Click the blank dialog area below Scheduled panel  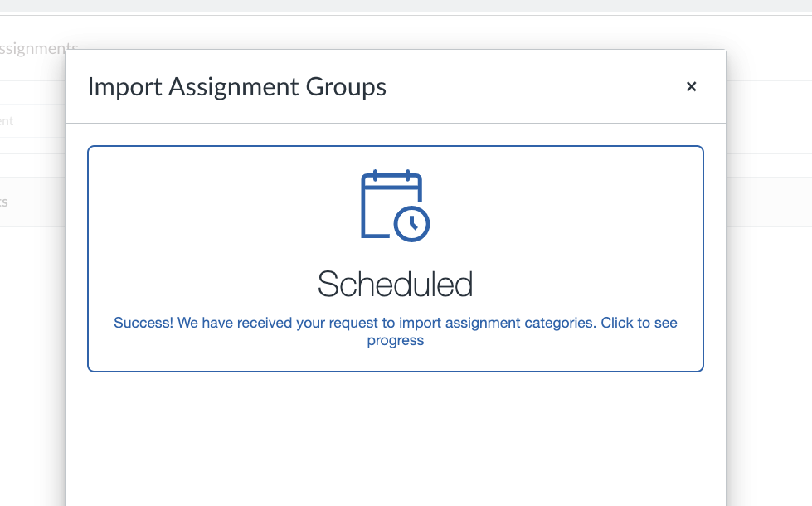point(395,440)
